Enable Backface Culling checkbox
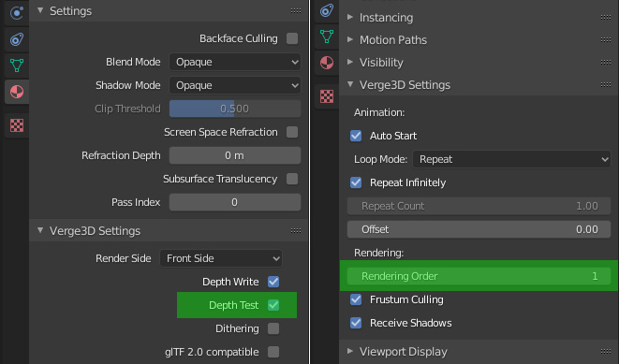Screen dimensions: 619x364 pyautogui.click(x=292, y=38)
